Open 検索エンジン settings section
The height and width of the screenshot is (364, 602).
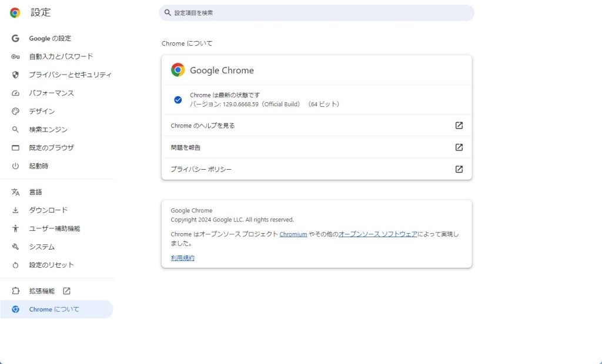(x=48, y=129)
